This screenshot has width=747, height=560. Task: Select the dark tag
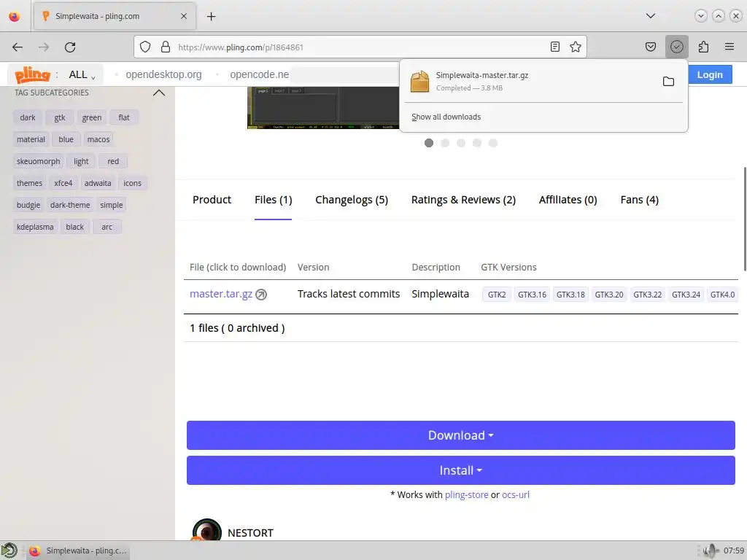pos(28,117)
